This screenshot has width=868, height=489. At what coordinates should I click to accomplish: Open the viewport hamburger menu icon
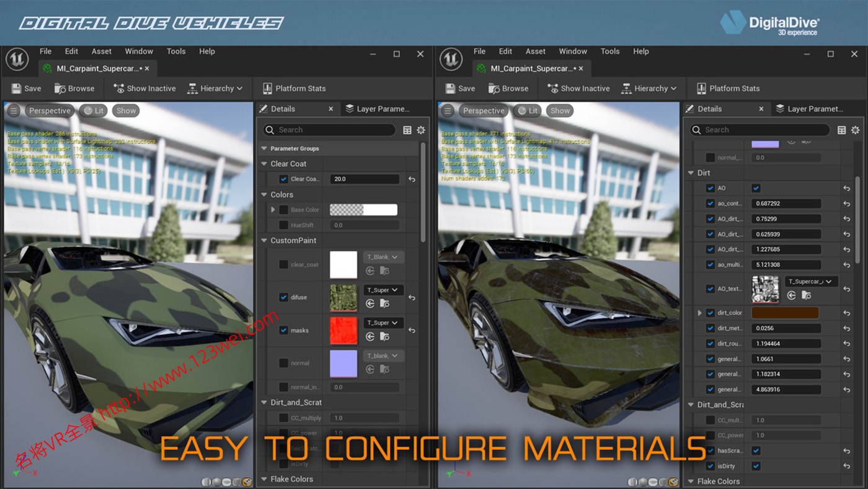pyautogui.click(x=12, y=110)
